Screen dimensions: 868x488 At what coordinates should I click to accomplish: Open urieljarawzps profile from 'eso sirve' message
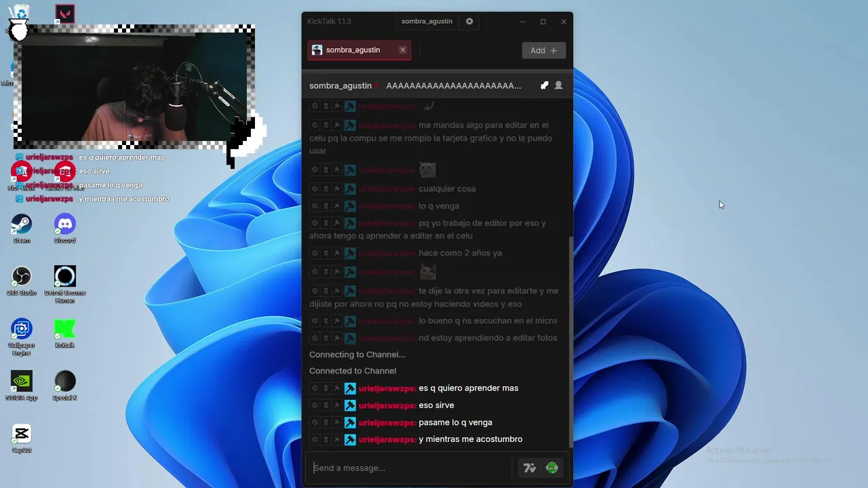tap(387, 405)
